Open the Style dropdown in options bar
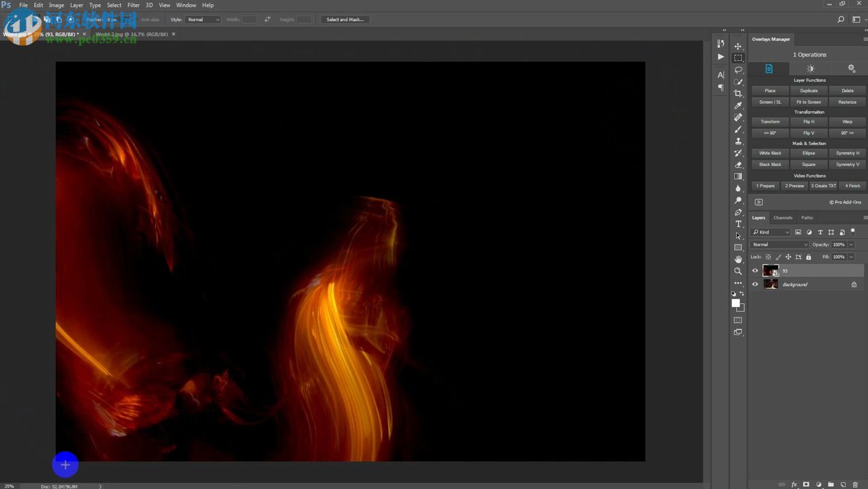This screenshot has width=868, height=489. [203, 20]
